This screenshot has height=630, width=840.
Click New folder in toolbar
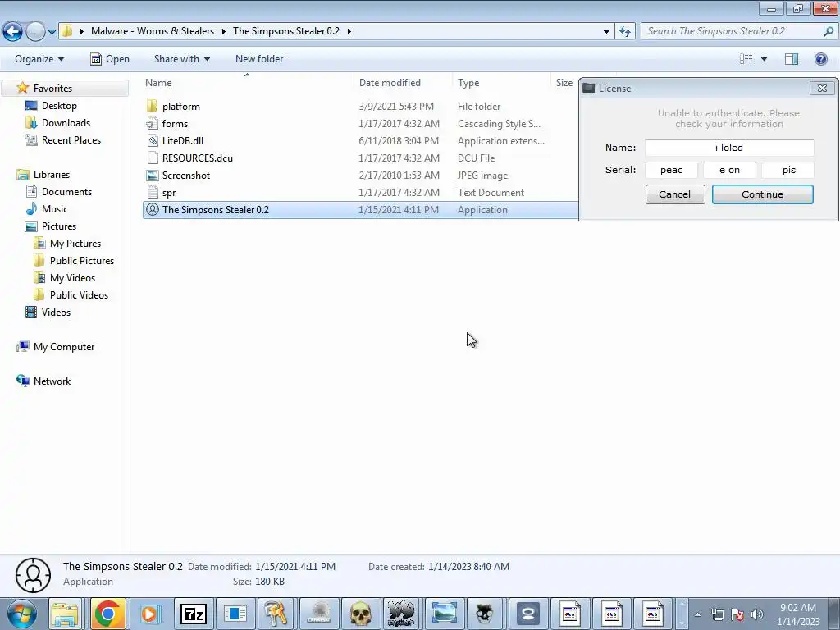(x=259, y=59)
